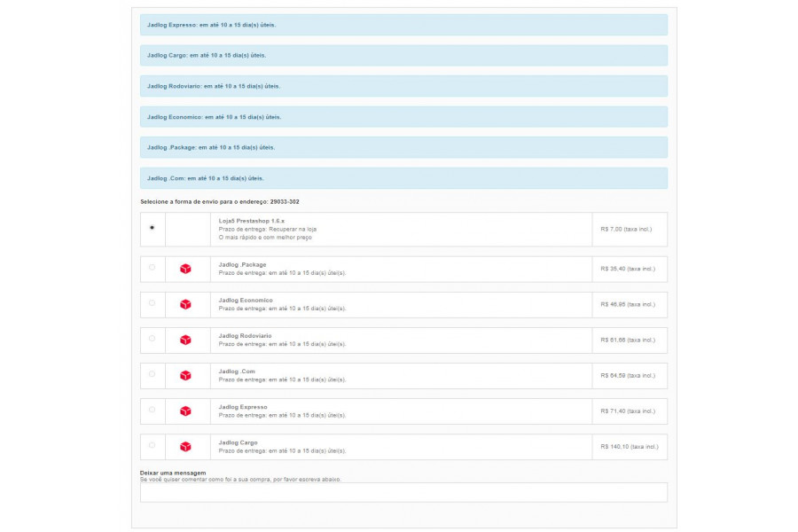Click the 'Jadlog Rodoviario' carrier name in list
The width and height of the screenshot is (798, 532).
pos(245,336)
